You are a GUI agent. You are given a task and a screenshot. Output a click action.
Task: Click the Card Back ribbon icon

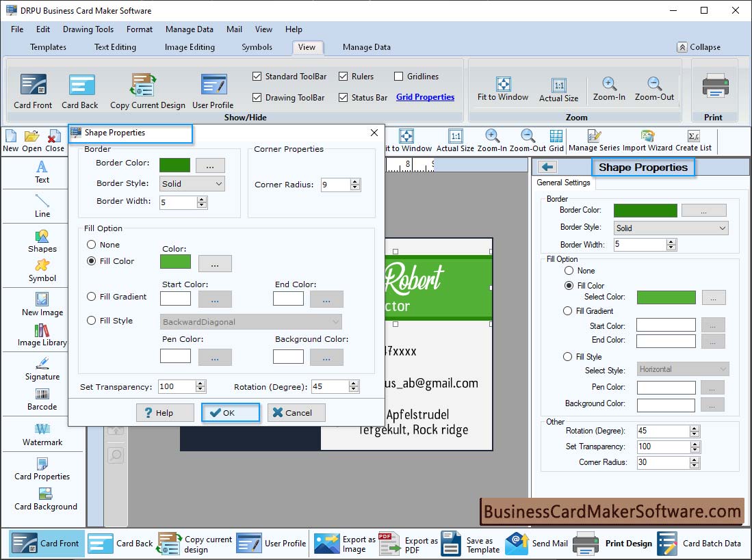(79, 91)
